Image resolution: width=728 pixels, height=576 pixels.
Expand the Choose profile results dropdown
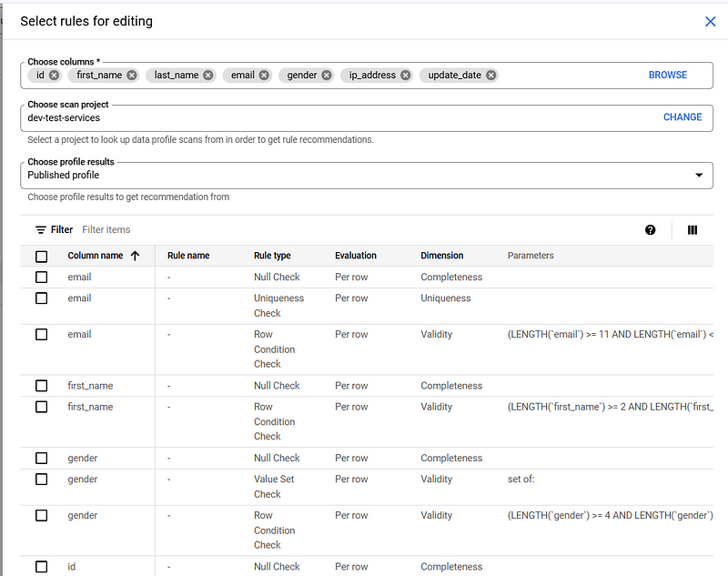tap(698, 175)
